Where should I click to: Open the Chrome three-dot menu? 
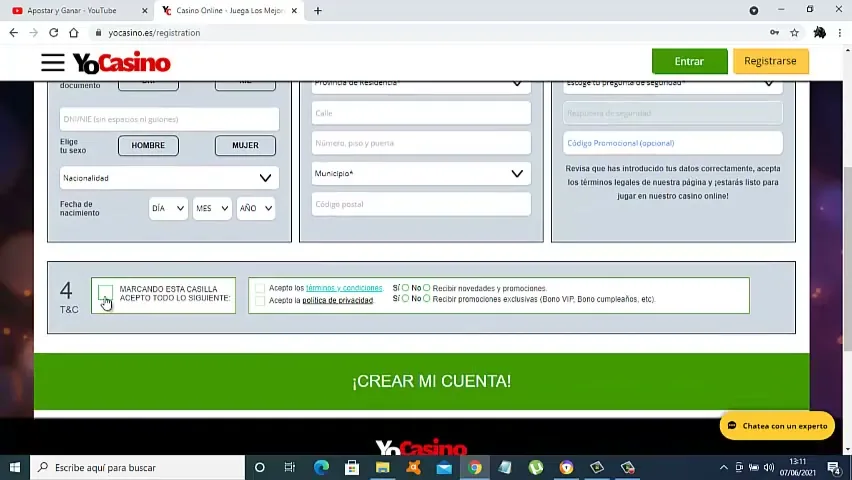pos(840,33)
